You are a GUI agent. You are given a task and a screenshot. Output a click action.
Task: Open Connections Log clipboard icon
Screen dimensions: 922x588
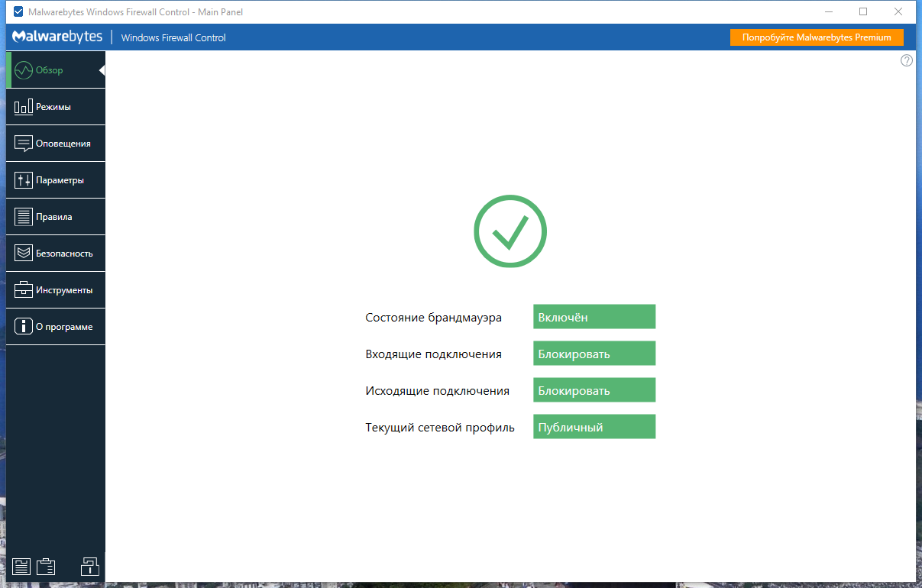46,567
